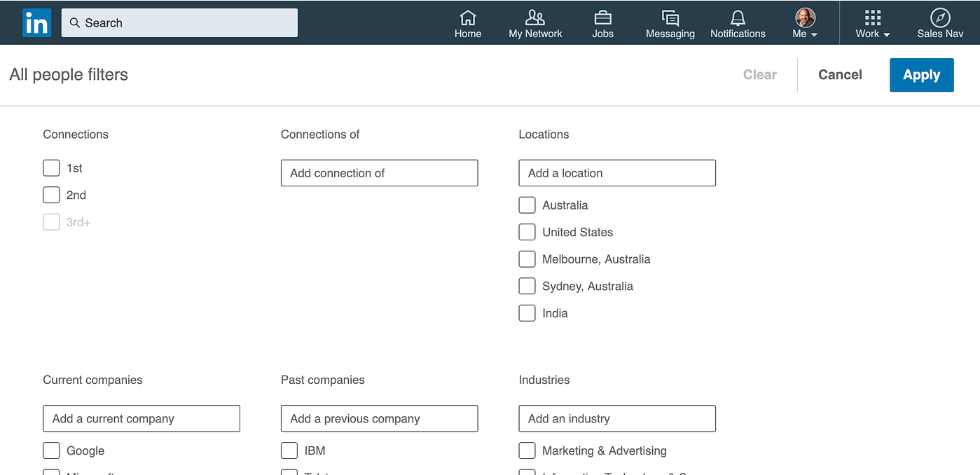Check the Australia location checkbox
Image resolution: width=980 pixels, height=475 pixels.
coord(527,205)
